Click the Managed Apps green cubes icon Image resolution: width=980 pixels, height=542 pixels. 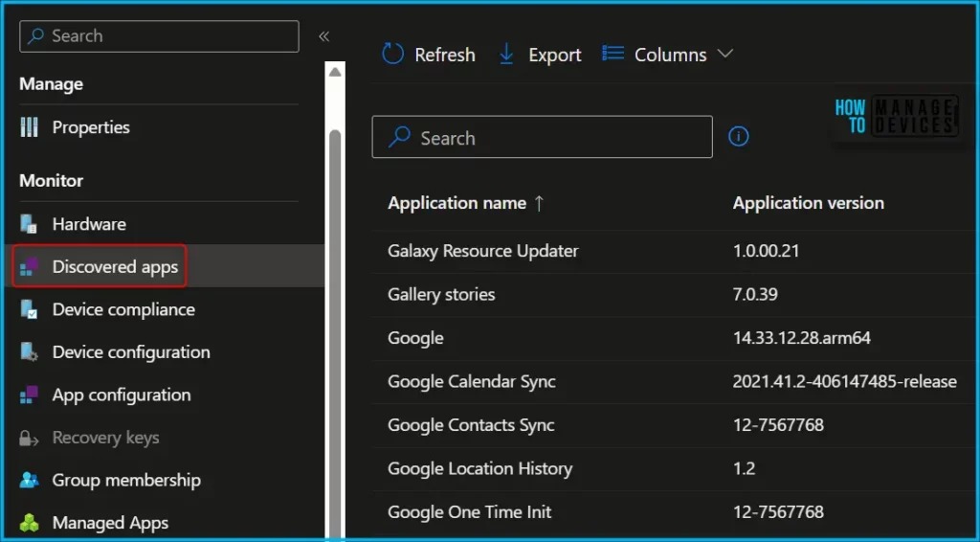29,523
